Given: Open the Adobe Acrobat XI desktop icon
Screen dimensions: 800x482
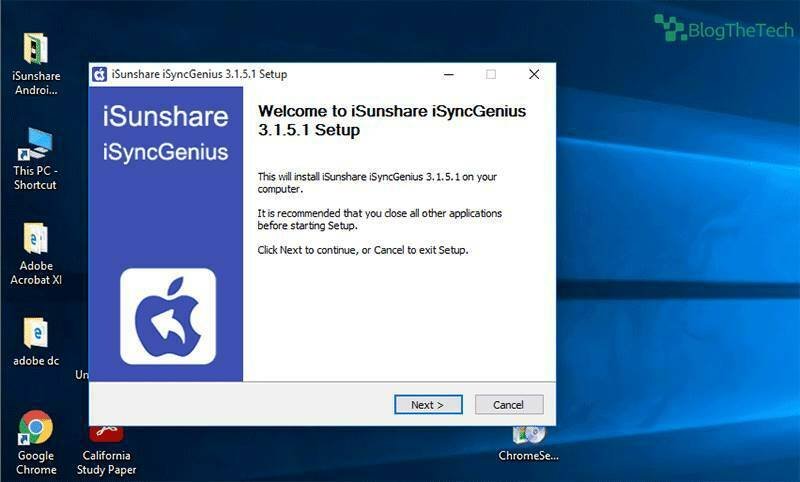Looking at the screenshot, I should coord(36,241).
